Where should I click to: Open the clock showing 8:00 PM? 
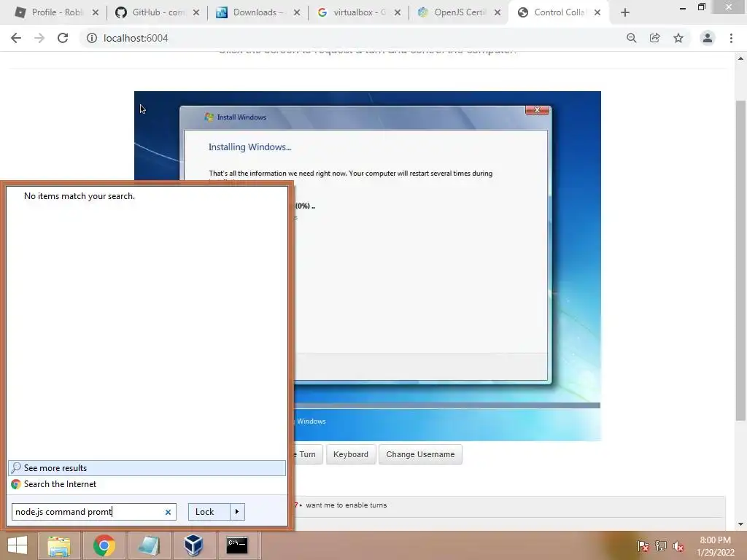715,546
